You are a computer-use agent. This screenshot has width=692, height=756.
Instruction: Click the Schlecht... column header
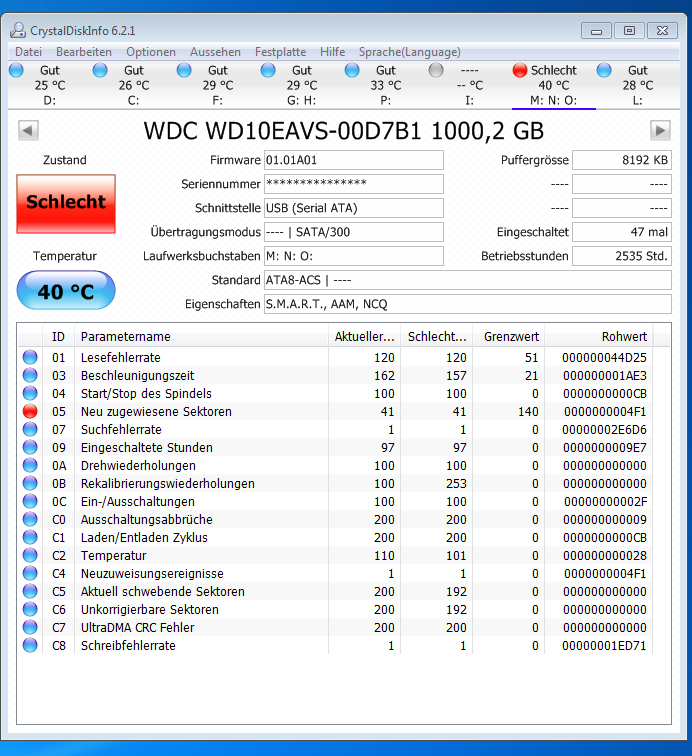click(x=437, y=337)
